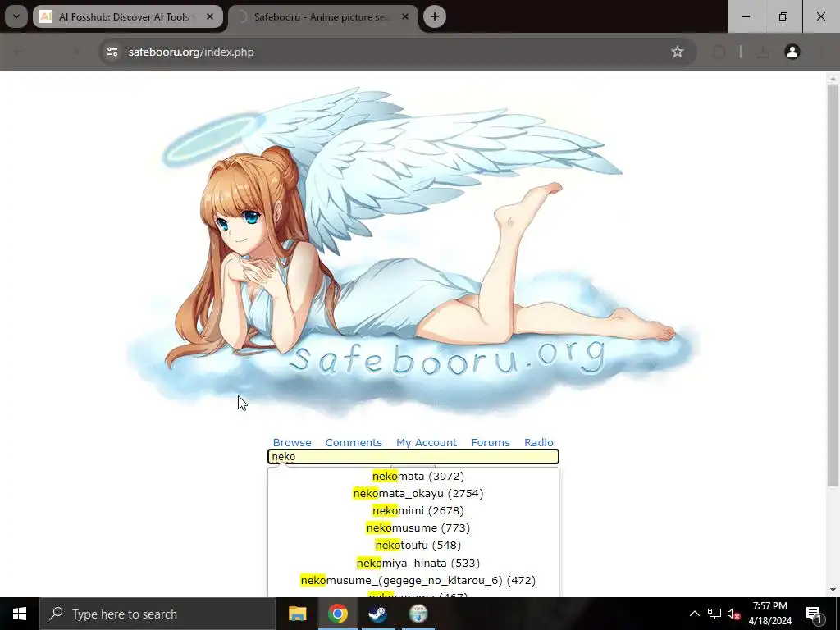Image resolution: width=840 pixels, height=630 pixels.
Task: Select nekomata (3972) suggestion
Action: [x=418, y=477]
